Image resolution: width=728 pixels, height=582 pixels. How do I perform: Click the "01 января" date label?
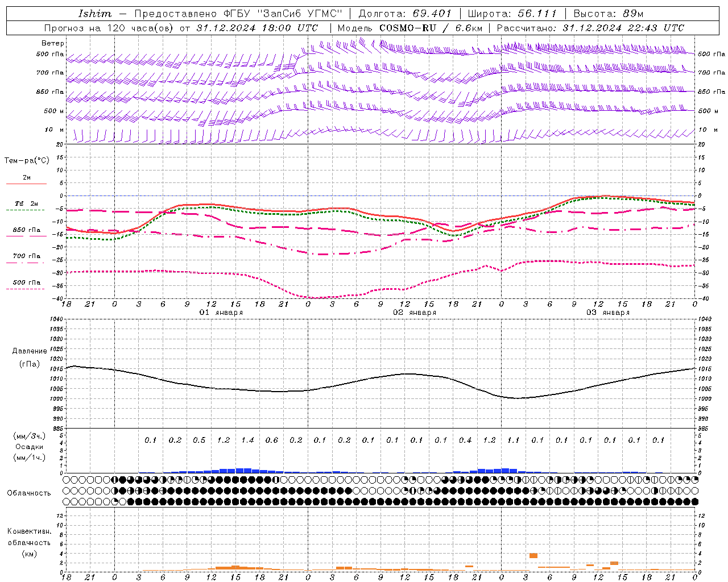pyautogui.click(x=221, y=313)
